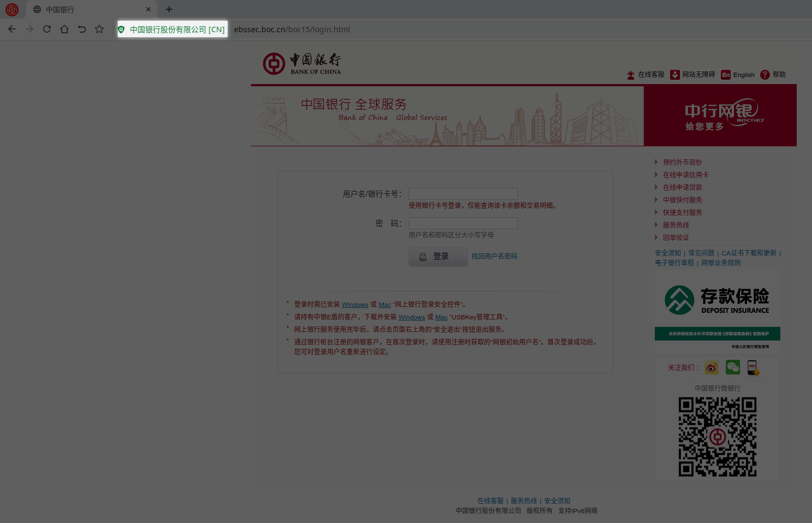Click the En language icon

click(726, 75)
